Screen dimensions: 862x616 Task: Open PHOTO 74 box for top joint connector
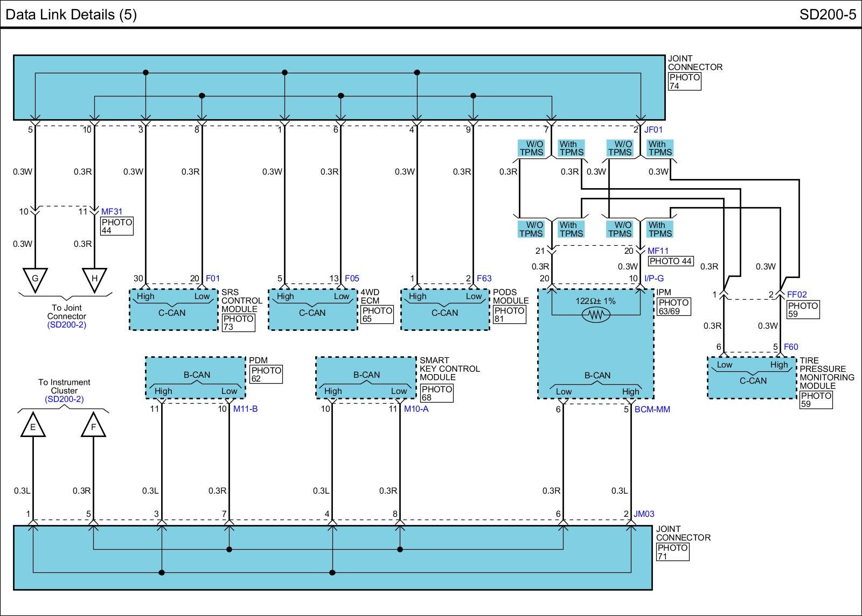[x=684, y=81]
